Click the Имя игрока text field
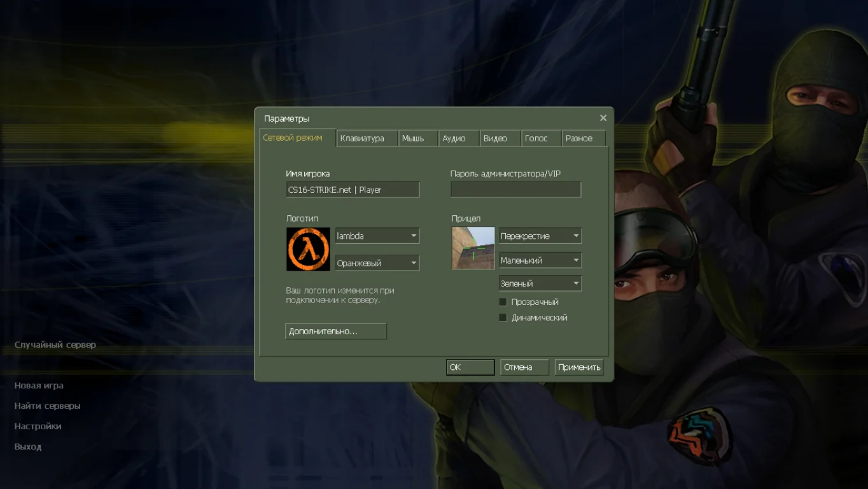 tap(353, 190)
